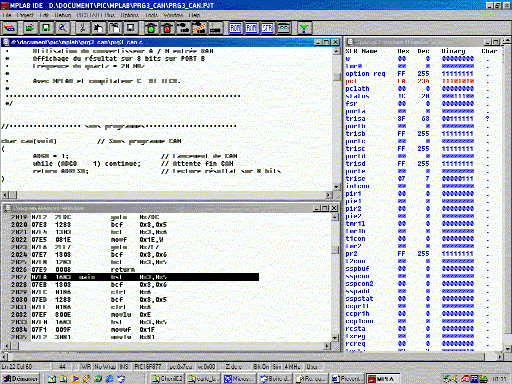Click the INS status bar field
This screenshot has height=384, width=512.
coord(124,366)
